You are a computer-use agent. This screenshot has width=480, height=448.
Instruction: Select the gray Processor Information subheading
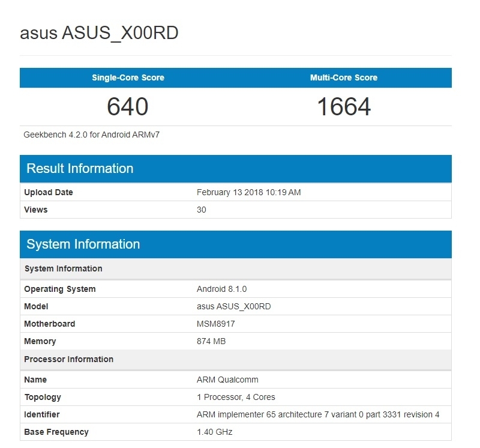coord(68,359)
